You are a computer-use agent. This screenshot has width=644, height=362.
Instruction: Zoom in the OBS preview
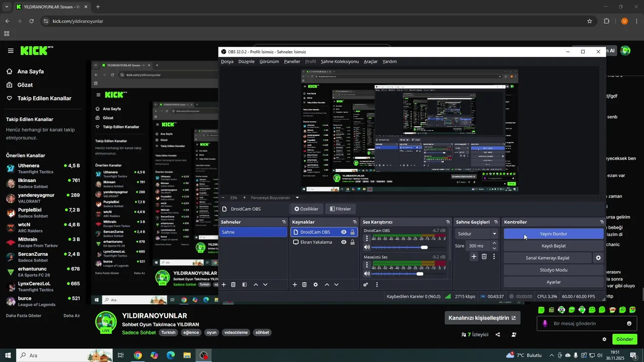pos(245,198)
